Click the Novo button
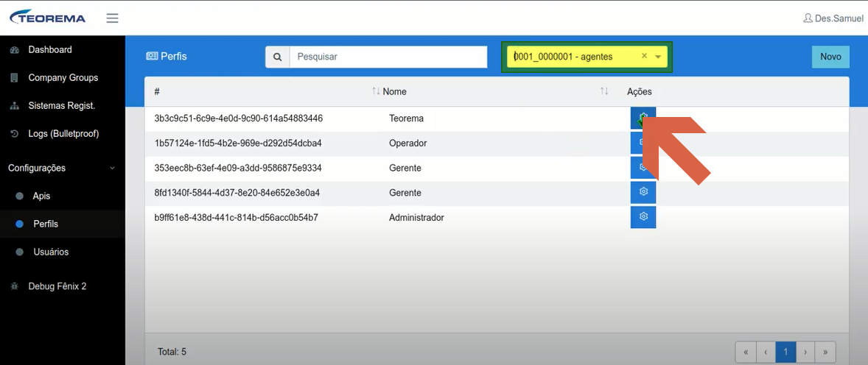This screenshot has width=868, height=365. (830, 57)
